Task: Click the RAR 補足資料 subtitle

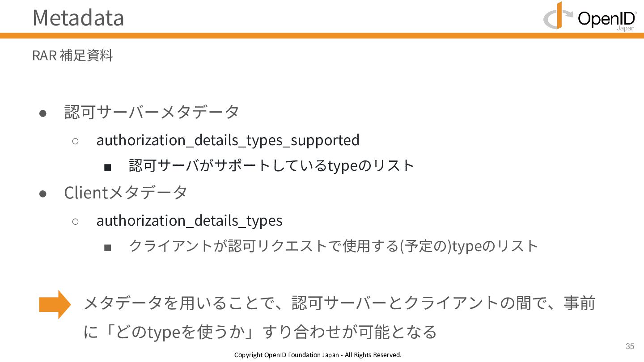Action: click(72, 56)
